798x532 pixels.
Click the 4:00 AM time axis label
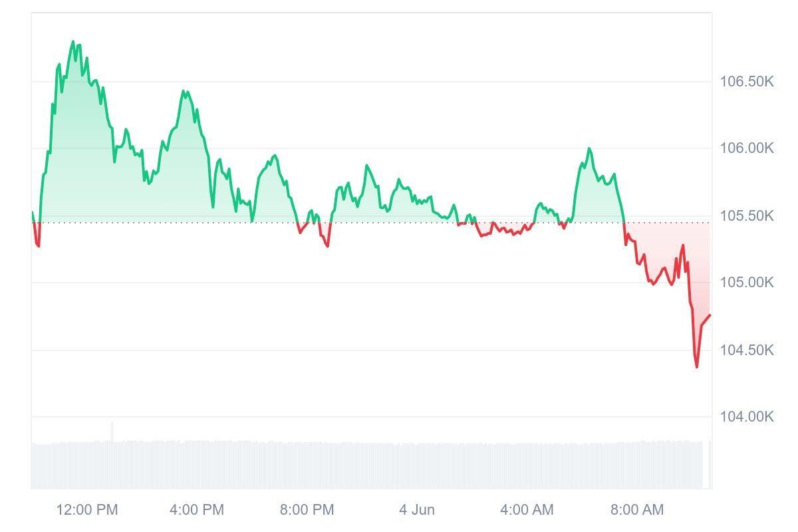(527, 510)
